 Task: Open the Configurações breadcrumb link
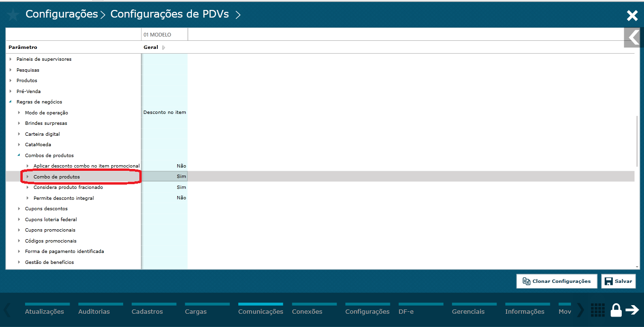[62, 14]
